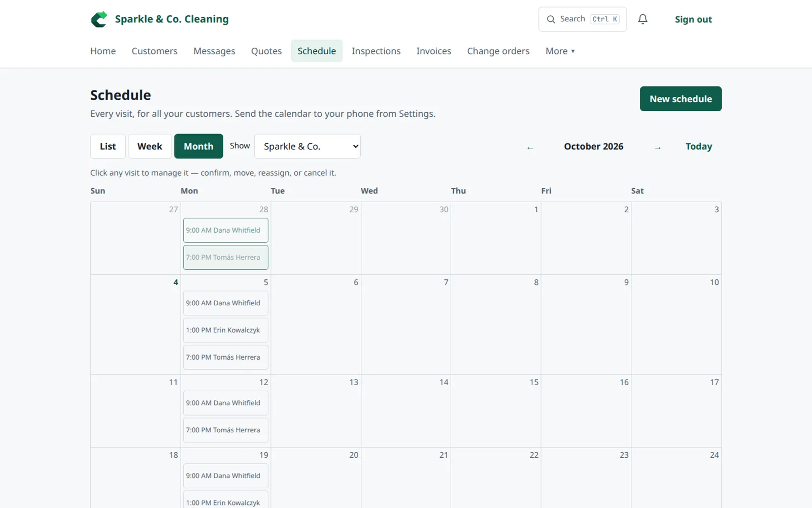Image resolution: width=812 pixels, height=508 pixels.
Task: Click the Sparkle & Co. Cleaning title
Action: coord(172,19)
